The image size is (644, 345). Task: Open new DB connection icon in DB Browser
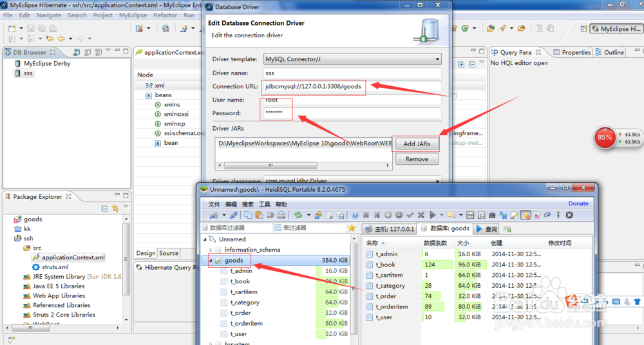[77, 52]
